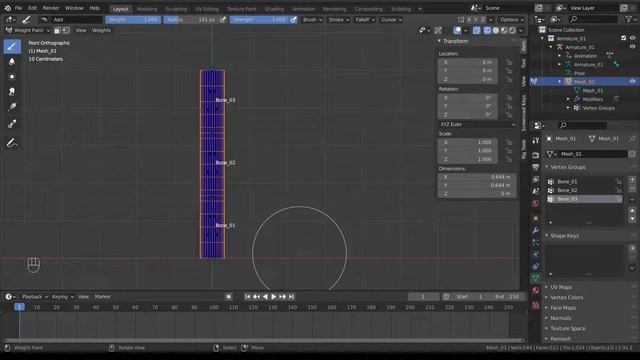Click the outliner filter funnel icon

629,19
